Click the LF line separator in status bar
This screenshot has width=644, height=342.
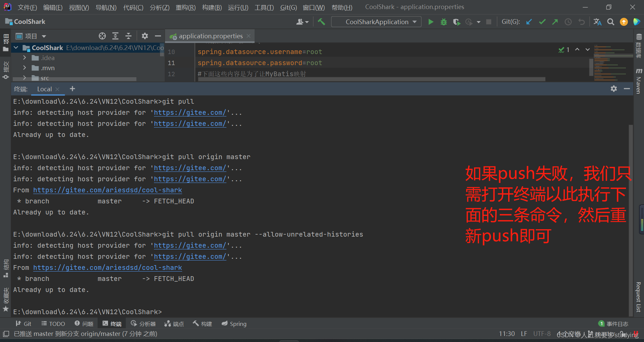[524, 334]
